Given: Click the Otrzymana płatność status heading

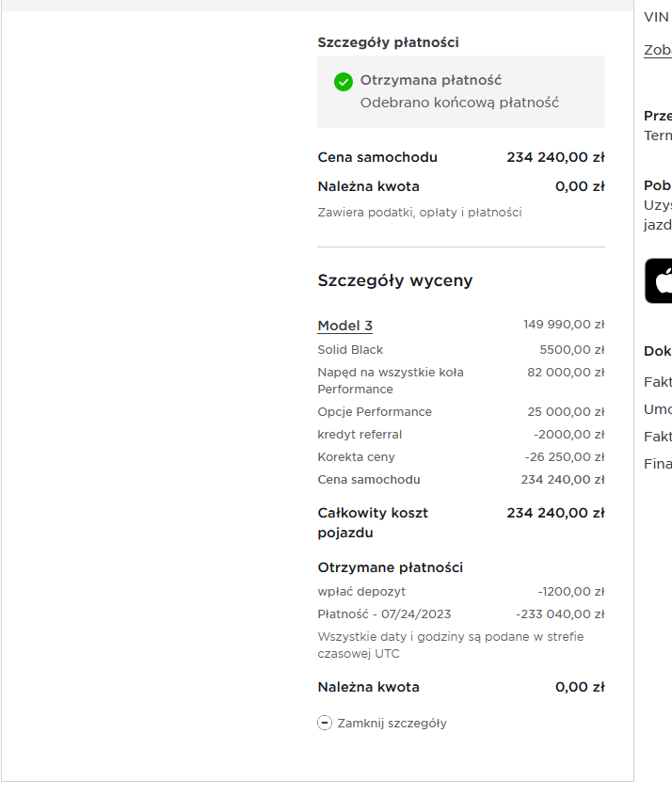Looking at the screenshot, I should 430,80.
